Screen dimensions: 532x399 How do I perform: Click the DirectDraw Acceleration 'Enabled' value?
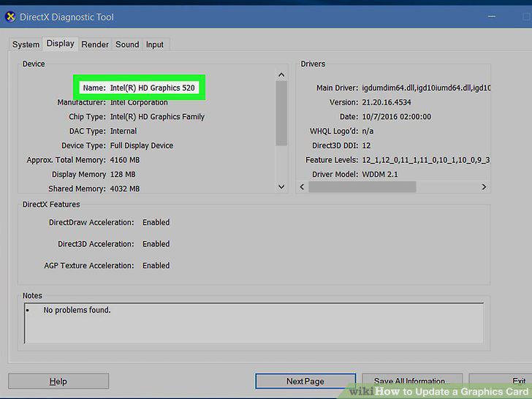156,223
